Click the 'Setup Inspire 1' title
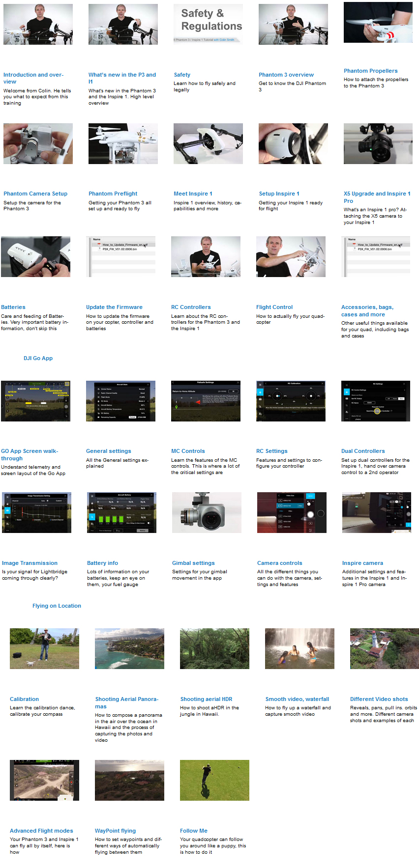419x868 pixels. 279,194
